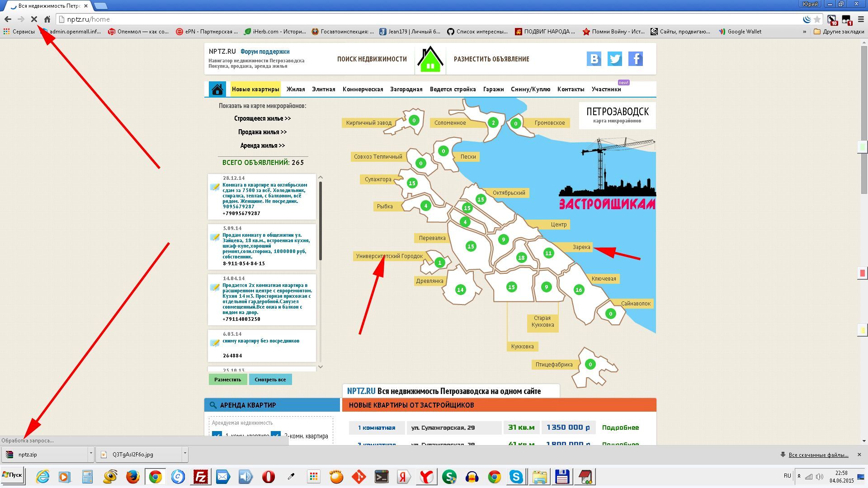Viewport: 868px width, 488px height.
Task: Click РАЗМЕСТИТЬ ОБЪЯВЛЕНИЕ in the header
Action: [x=491, y=59]
